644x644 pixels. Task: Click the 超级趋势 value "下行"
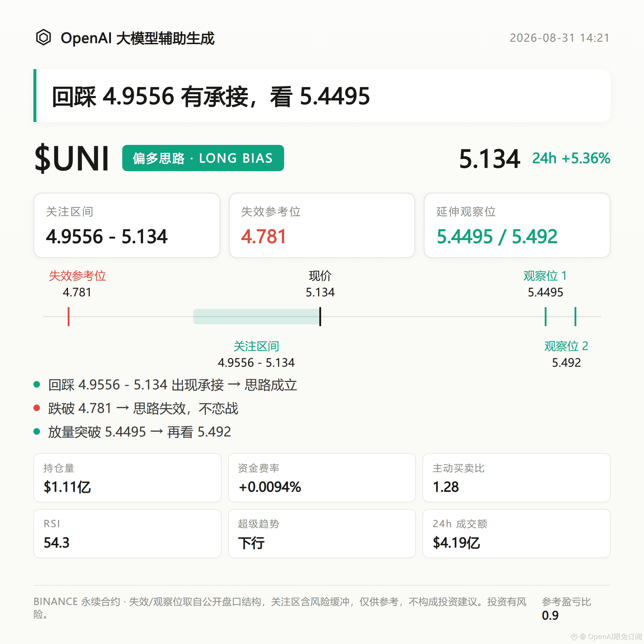251,543
